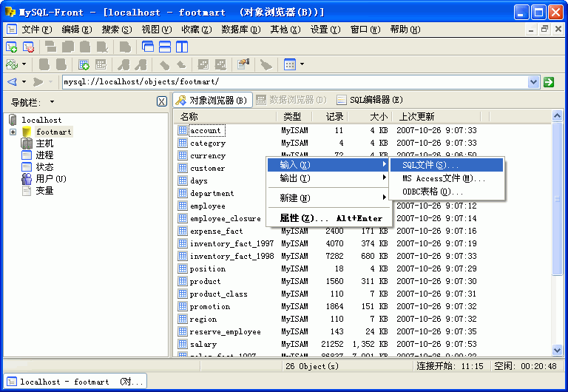Open the 数据库 menu
This screenshot has width=568, height=392.
click(241, 30)
